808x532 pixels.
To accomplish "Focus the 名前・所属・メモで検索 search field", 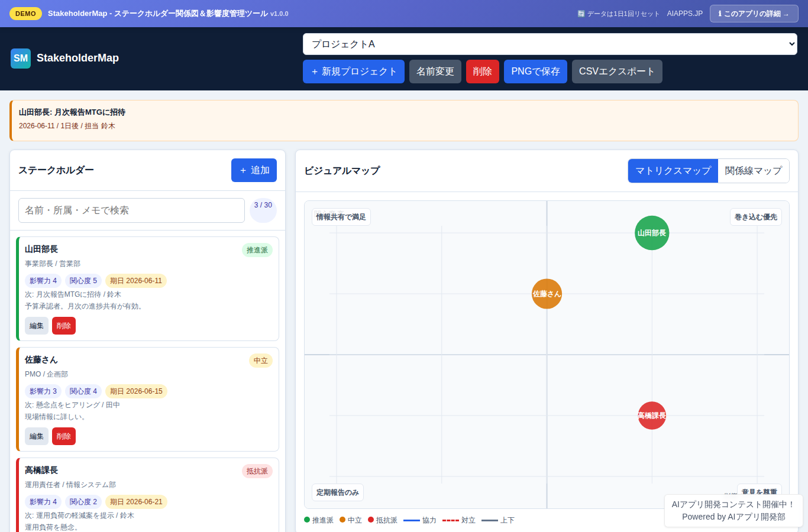I will [131, 210].
